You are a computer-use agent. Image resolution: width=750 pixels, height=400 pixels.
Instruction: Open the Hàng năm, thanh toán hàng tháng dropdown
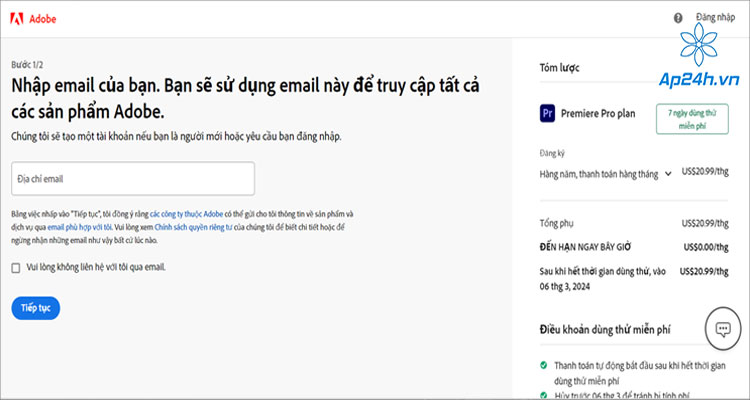606,174
